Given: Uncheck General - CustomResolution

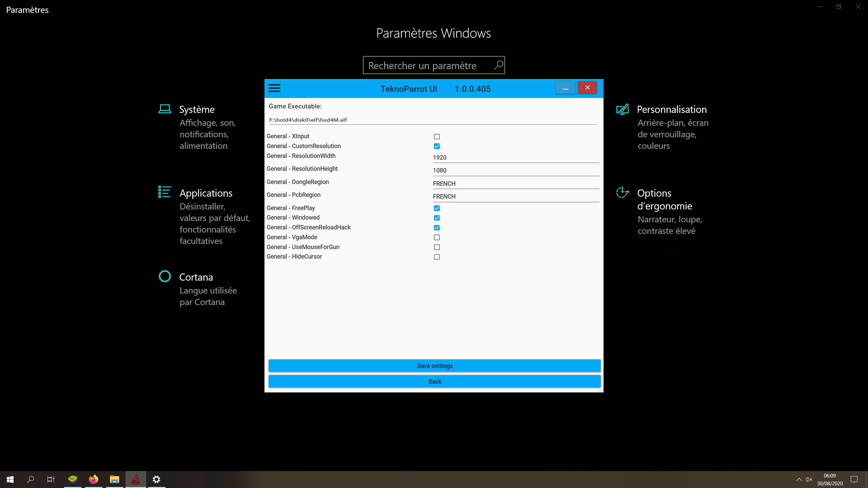Looking at the screenshot, I should click(437, 146).
